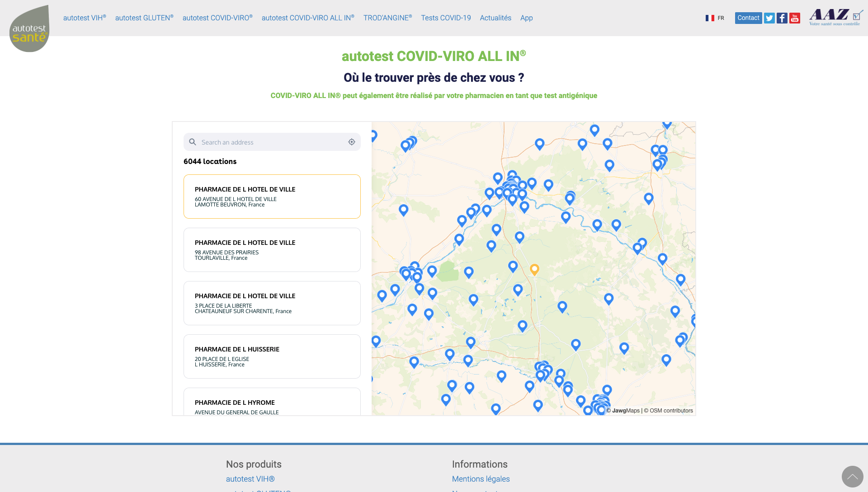Open the App menu item

[x=526, y=18]
